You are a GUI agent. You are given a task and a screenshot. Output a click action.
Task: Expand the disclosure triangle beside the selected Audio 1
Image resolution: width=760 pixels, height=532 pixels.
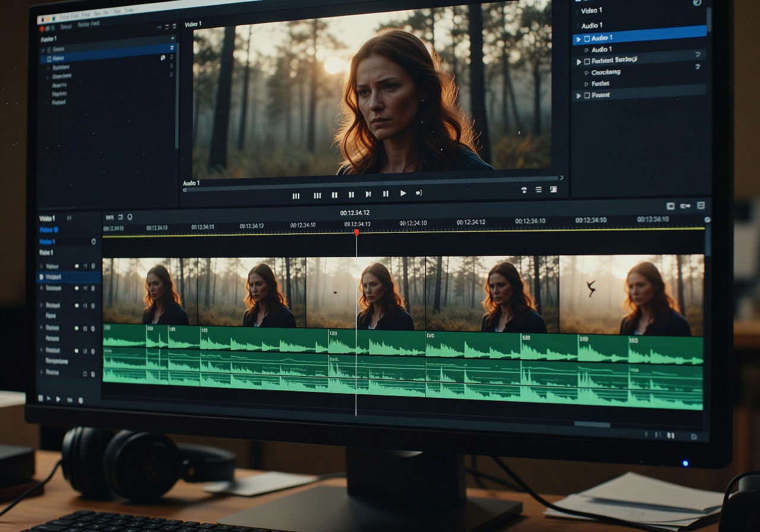point(579,39)
